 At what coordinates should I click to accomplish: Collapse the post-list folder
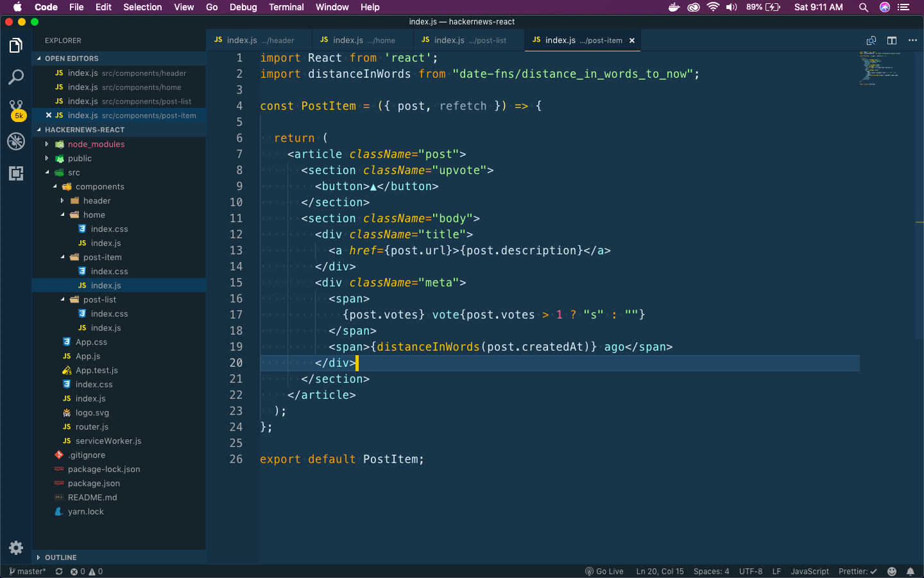click(x=119, y=300)
